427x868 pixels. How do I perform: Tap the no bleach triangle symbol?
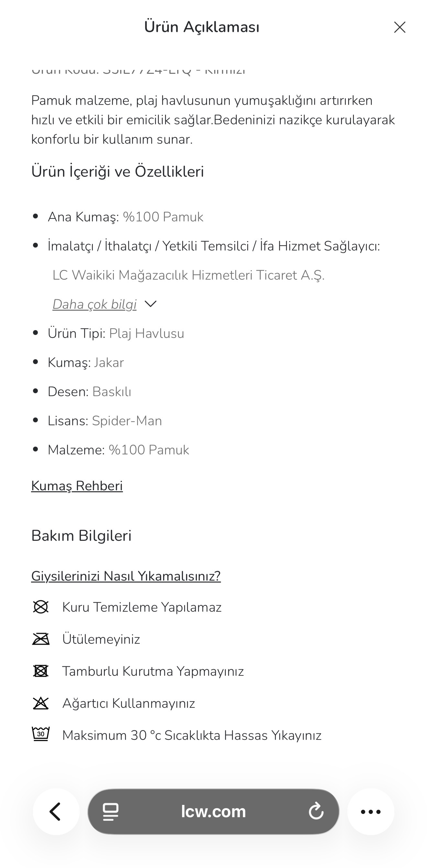(41, 703)
